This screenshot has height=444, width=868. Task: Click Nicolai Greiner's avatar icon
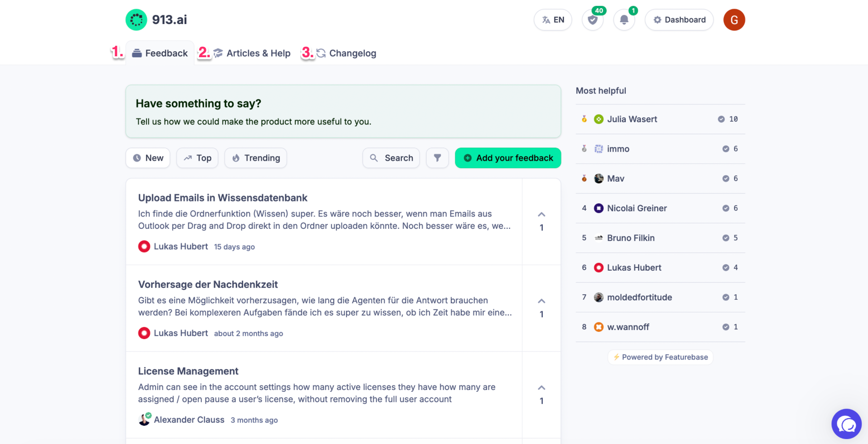599,208
